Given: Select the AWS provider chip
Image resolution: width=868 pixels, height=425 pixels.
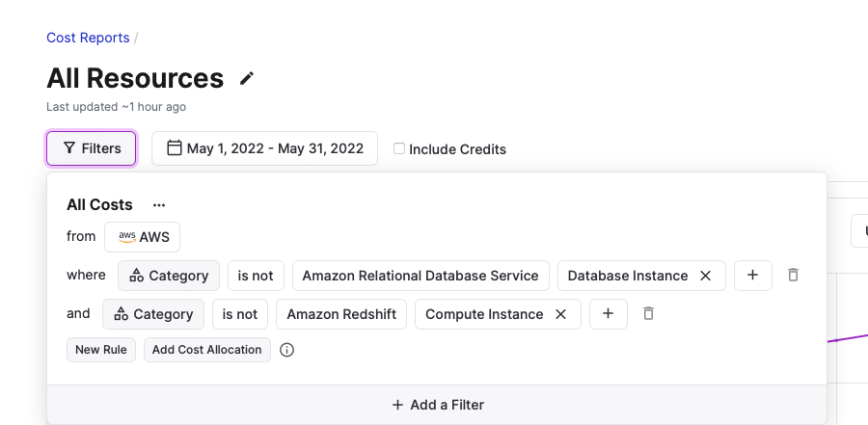Looking at the screenshot, I should [142, 237].
